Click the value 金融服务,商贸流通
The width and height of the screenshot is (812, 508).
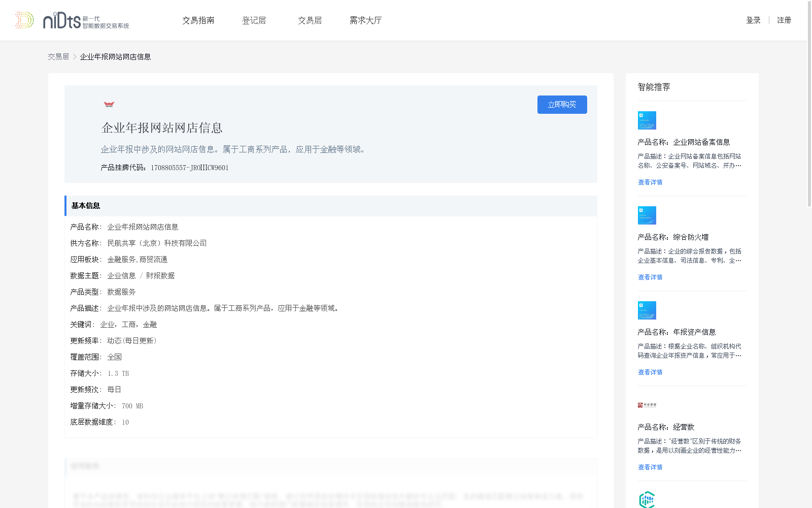(137, 260)
